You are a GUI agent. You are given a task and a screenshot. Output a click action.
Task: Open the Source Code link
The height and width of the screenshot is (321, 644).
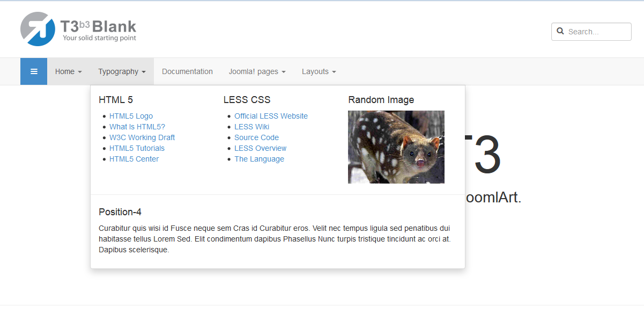(256, 137)
